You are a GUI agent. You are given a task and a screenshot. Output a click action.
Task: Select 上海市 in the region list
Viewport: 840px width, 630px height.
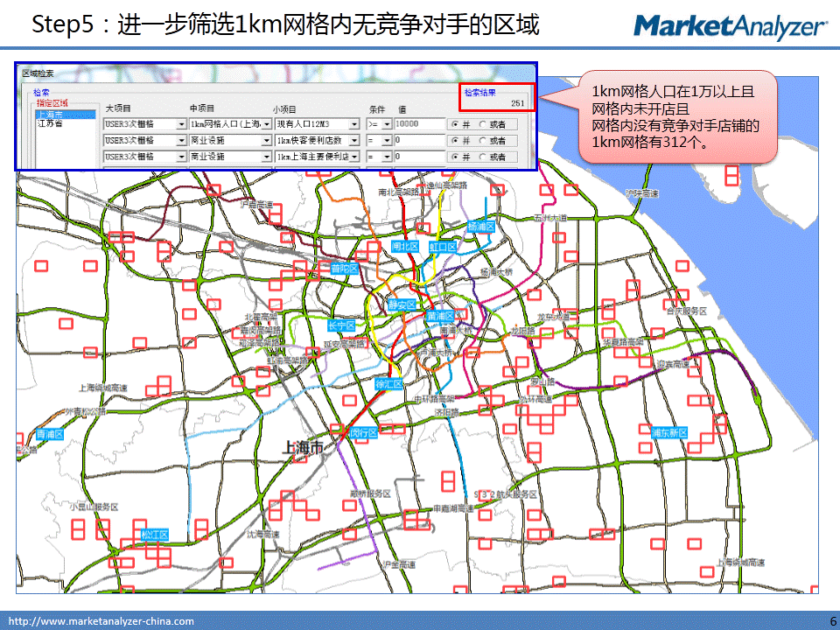[49, 115]
